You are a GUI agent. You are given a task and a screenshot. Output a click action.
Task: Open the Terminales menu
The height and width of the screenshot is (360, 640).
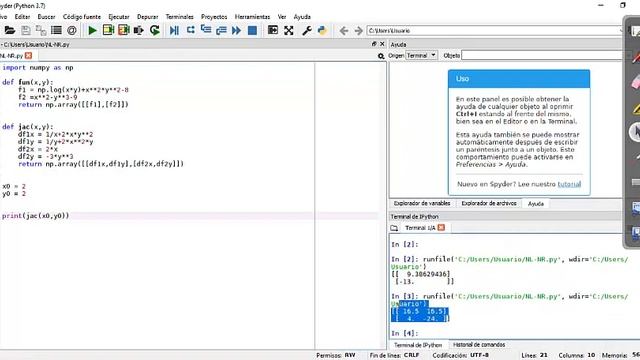click(180, 17)
